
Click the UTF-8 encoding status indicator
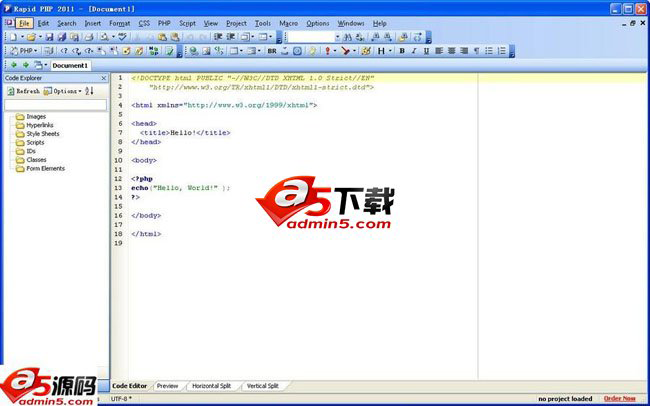121,399
